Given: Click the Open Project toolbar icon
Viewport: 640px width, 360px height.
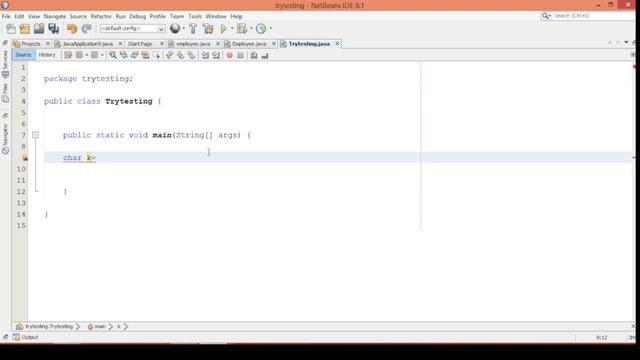Looking at the screenshot, I should pos(39,29).
